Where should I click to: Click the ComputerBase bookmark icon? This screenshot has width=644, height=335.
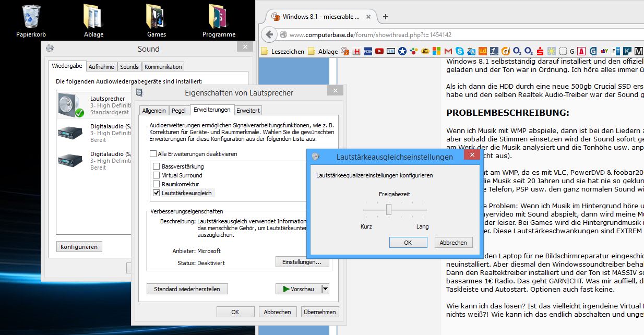click(345, 51)
